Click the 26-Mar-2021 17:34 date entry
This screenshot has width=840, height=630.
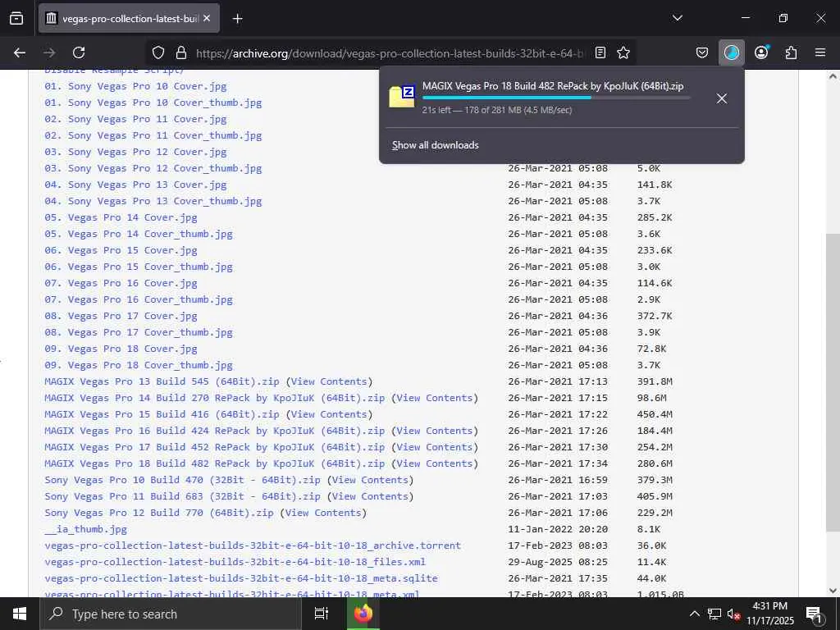click(x=558, y=464)
